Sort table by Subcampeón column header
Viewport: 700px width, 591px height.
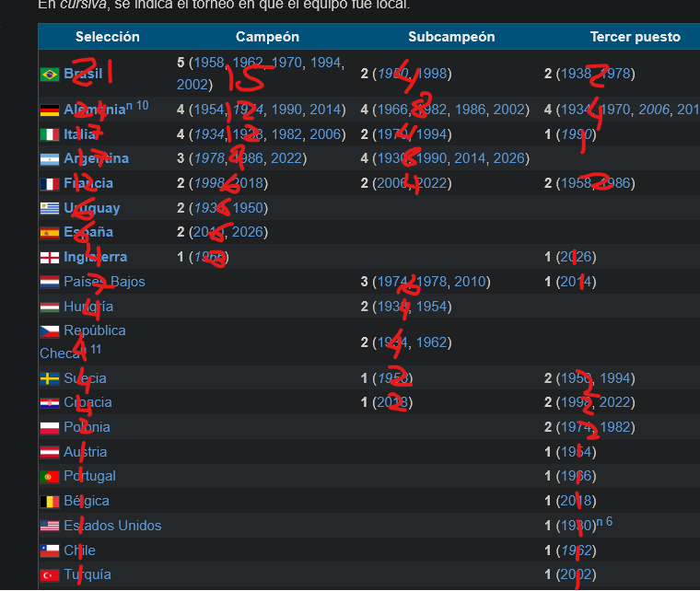451,37
